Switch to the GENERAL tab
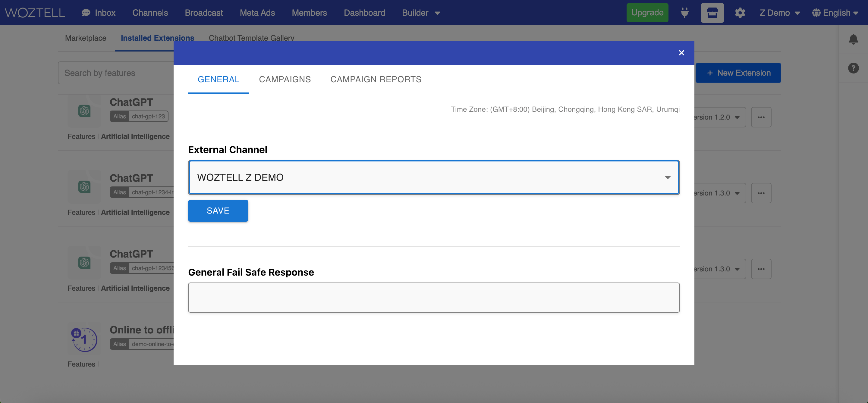 click(218, 80)
